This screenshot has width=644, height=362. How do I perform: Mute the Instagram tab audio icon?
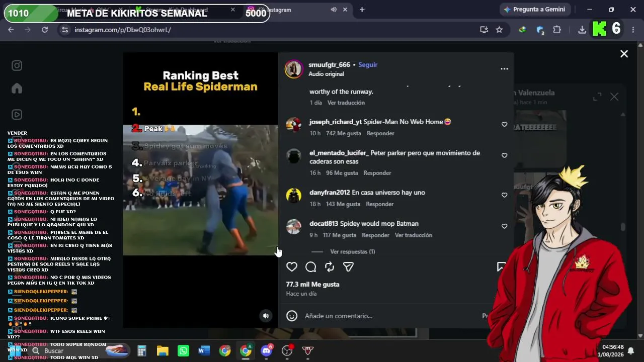pyautogui.click(x=334, y=10)
